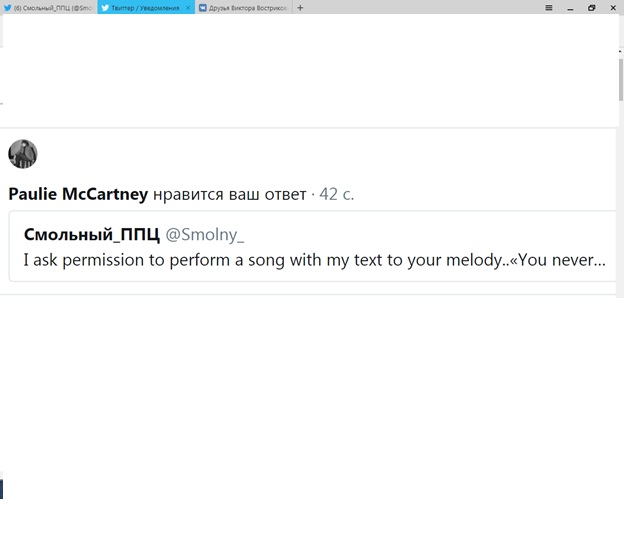Image resolution: width=624 pixels, height=539 pixels.
Task: Open the quoted reply text about song permission
Action: click(x=314, y=260)
